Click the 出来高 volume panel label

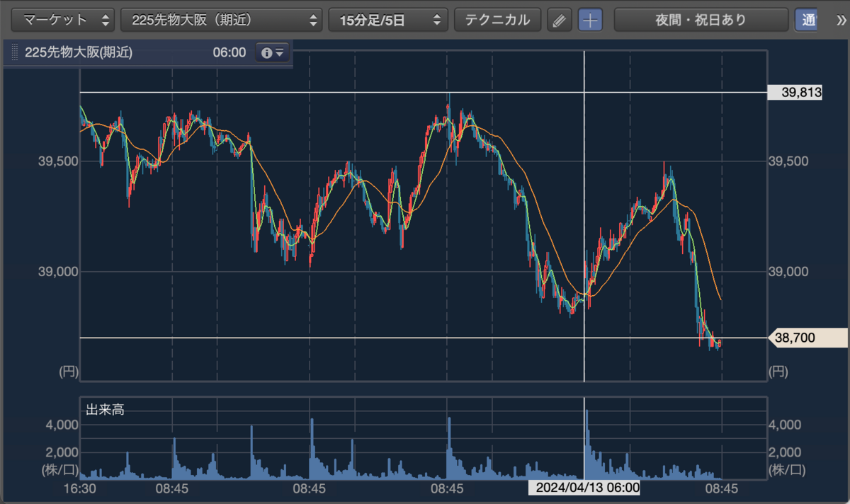pyautogui.click(x=105, y=409)
